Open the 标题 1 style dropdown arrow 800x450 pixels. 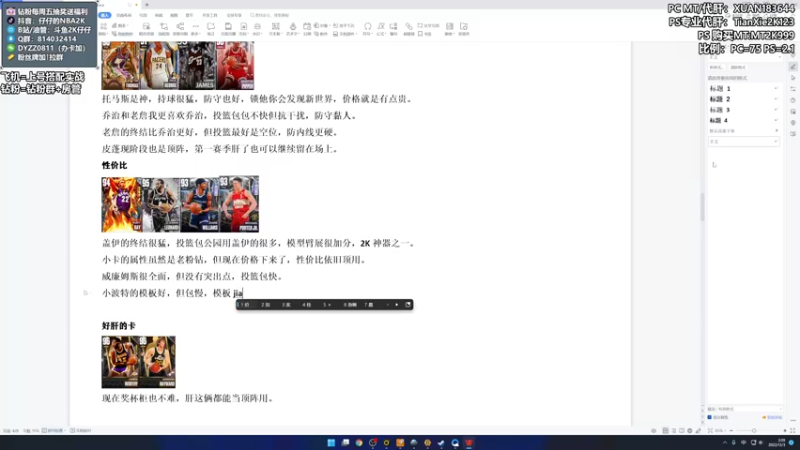pos(776,88)
